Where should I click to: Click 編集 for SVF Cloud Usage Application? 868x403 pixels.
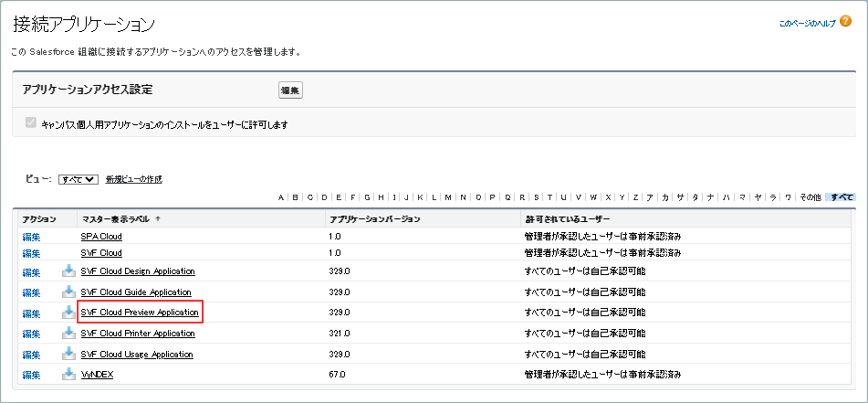click(x=32, y=355)
